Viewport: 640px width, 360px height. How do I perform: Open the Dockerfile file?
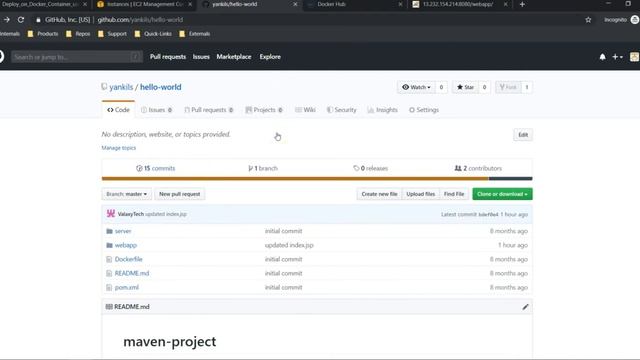click(129, 259)
